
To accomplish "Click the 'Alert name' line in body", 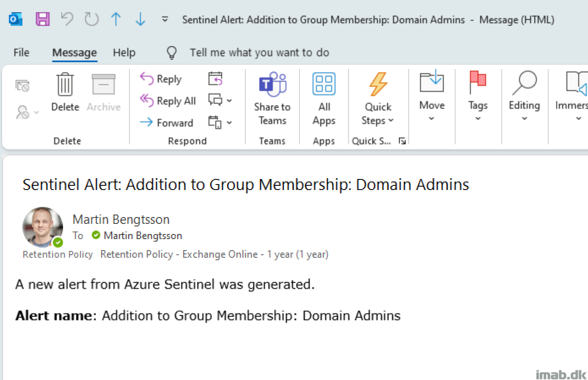I will (x=208, y=316).
